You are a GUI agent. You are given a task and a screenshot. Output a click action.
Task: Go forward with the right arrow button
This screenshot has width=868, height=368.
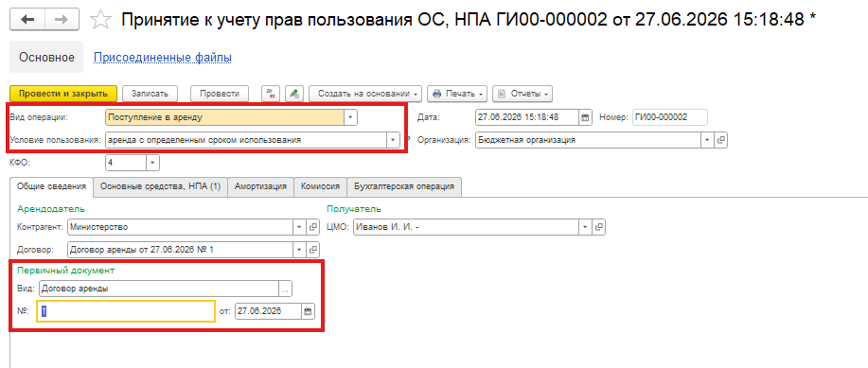pyautogui.click(x=62, y=20)
